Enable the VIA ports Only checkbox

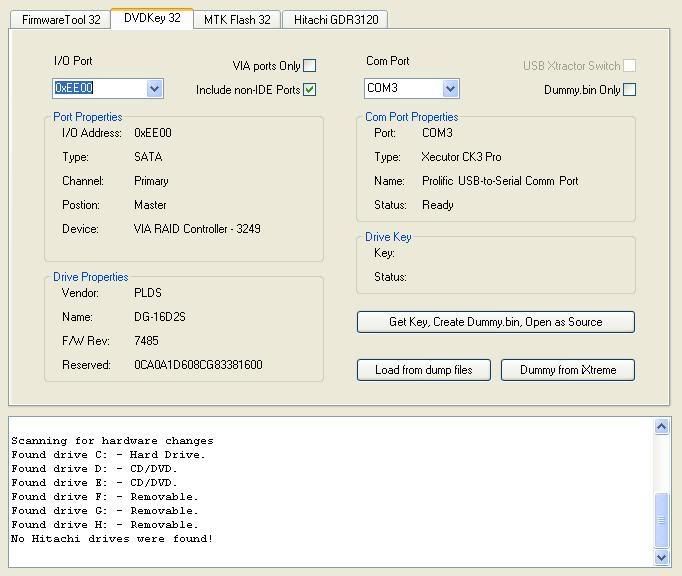[309, 66]
